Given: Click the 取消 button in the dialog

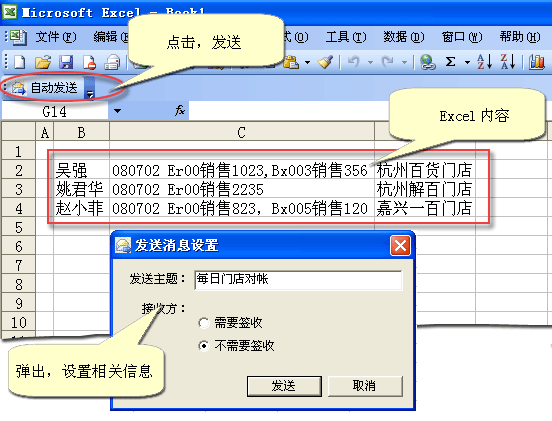Looking at the screenshot, I should [x=365, y=386].
